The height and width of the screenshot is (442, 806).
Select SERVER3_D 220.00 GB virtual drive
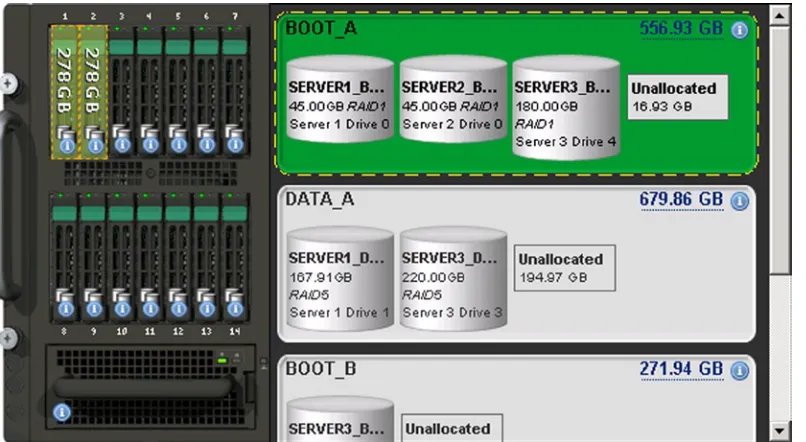[x=453, y=278]
